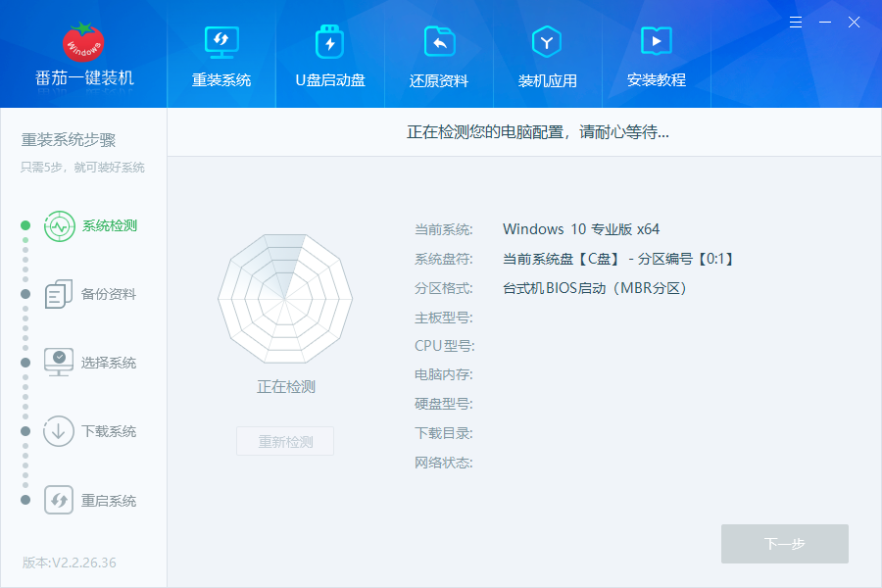Image resolution: width=882 pixels, height=588 pixels.
Task: Click the 分区格式 label
Action: coord(443,288)
